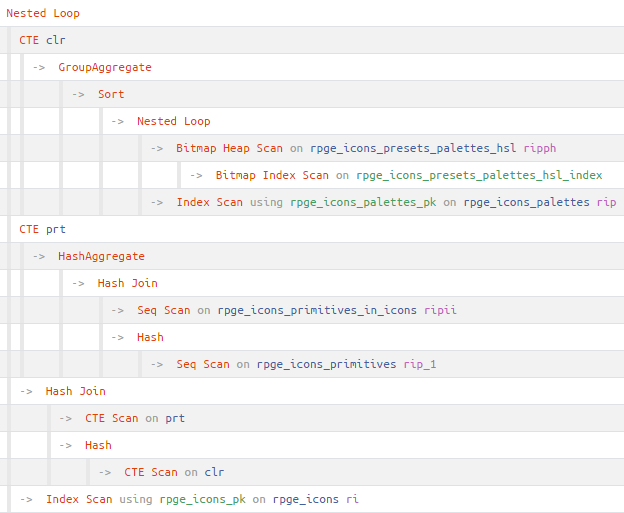Screen dimensions: 624x513
Task: Click the Hash Join above CTE Scan on prt
Action: [75, 391]
